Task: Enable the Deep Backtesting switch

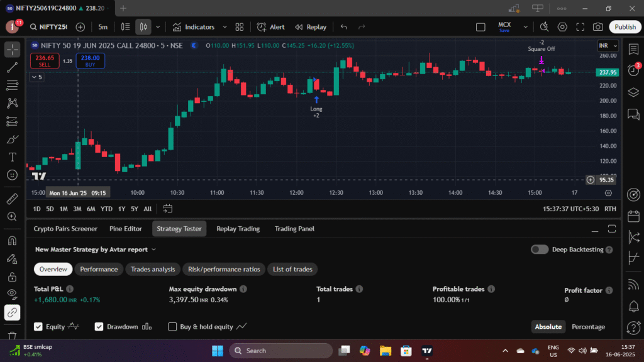Action: coord(539,250)
